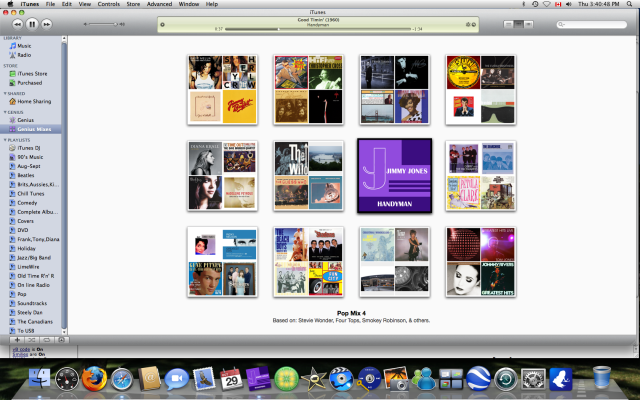Play the mix with Sheryl Crow cover
The image size is (640, 400).
[222, 90]
